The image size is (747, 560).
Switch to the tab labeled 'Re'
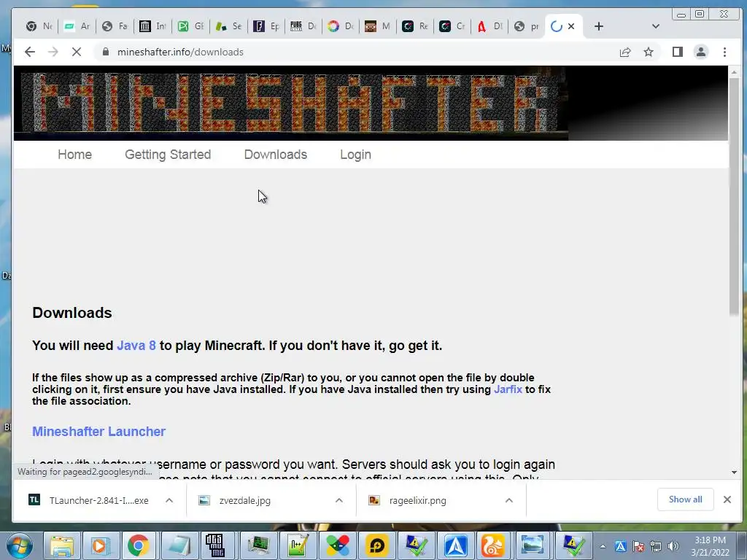414,26
